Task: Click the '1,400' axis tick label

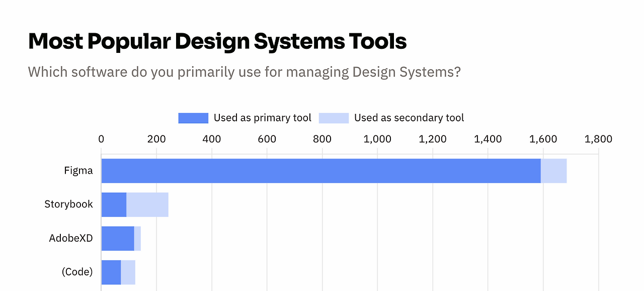Action: pos(488,139)
